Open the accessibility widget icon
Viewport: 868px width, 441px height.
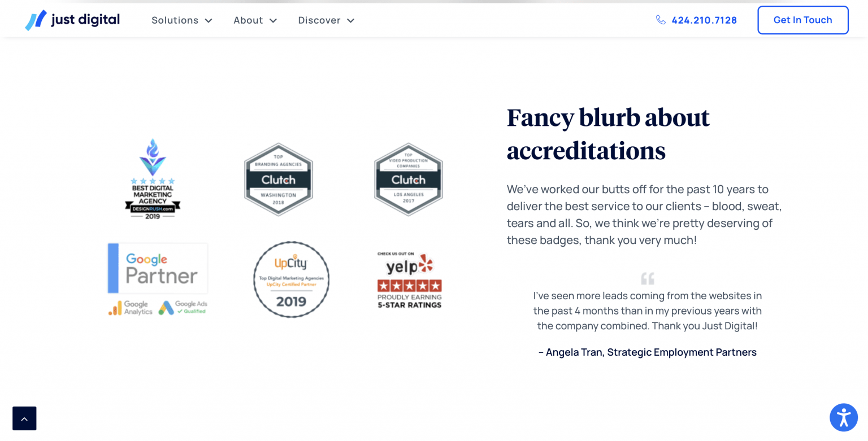coord(844,418)
